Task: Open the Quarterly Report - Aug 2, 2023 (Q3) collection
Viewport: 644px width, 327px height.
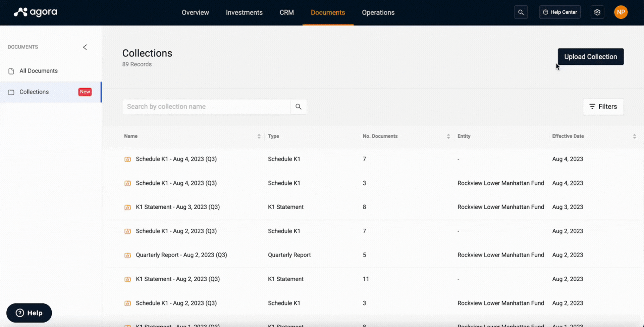Action: [181, 255]
